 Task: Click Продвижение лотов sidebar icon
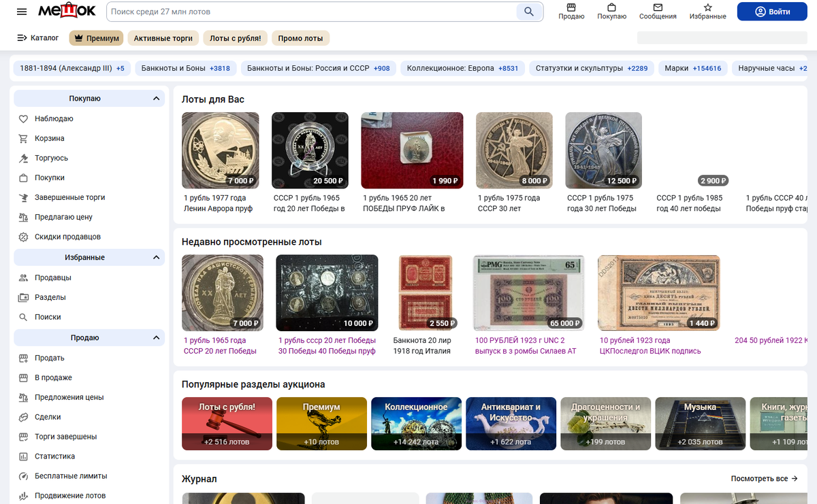click(x=23, y=497)
